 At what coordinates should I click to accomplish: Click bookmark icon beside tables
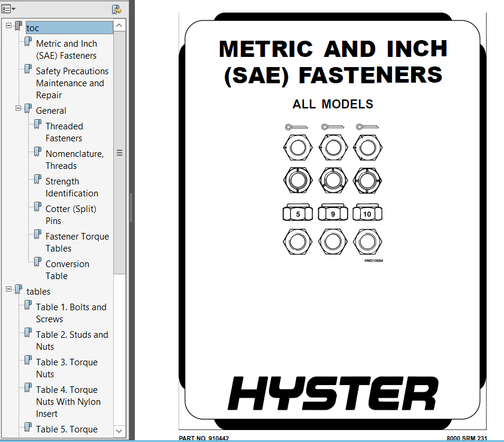tap(19, 289)
